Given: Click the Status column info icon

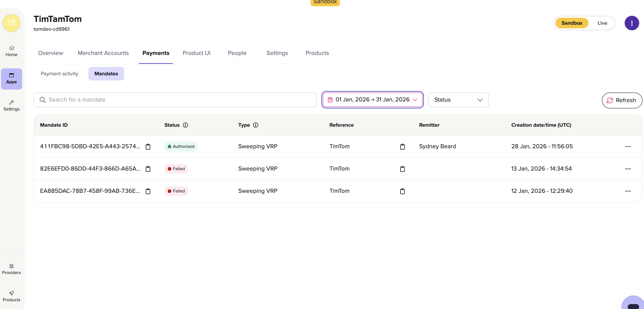Looking at the screenshot, I should click(185, 125).
